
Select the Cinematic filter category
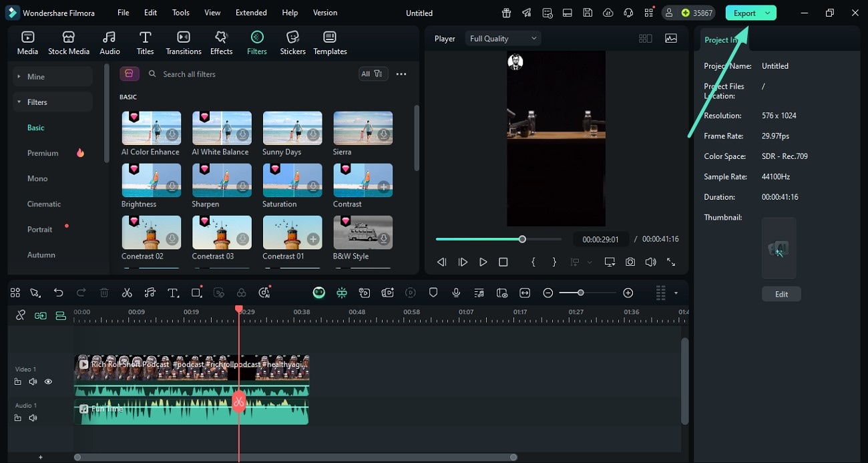pyautogui.click(x=44, y=204)
